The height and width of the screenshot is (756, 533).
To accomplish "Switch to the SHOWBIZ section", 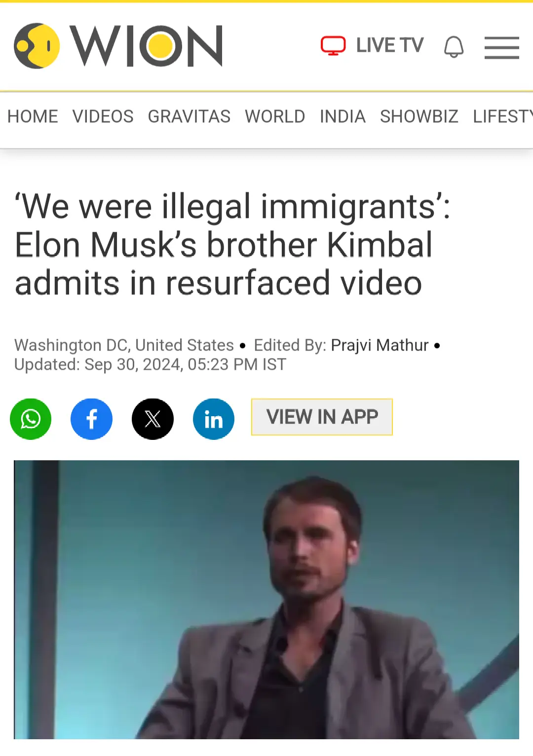I will point(419,117).
